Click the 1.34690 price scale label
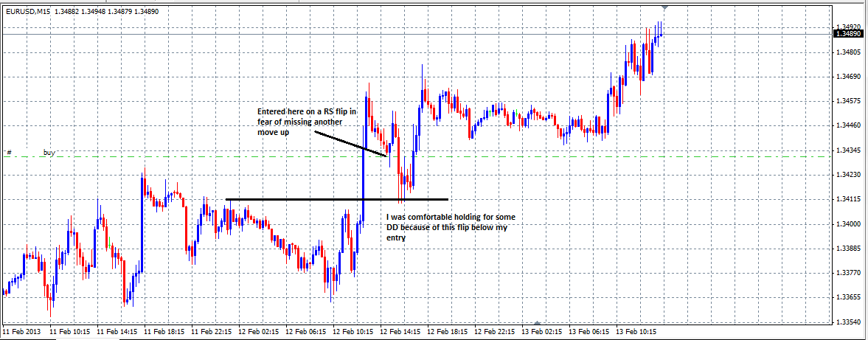868x340 pixels. [849, 77]
